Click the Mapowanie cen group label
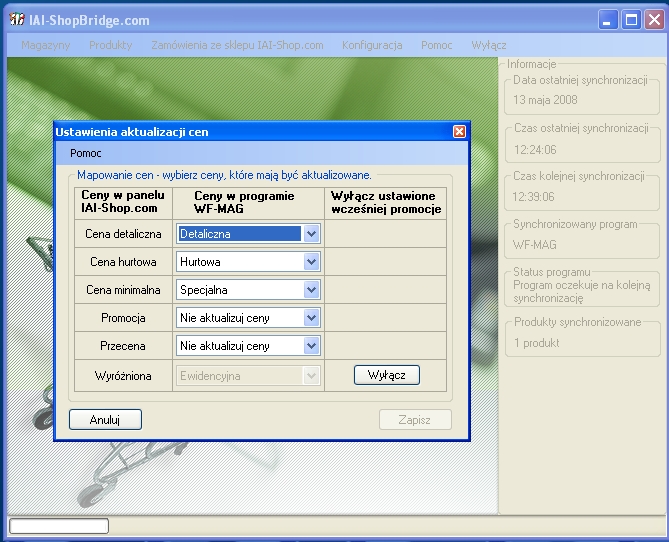 click(x=224, y=175)
